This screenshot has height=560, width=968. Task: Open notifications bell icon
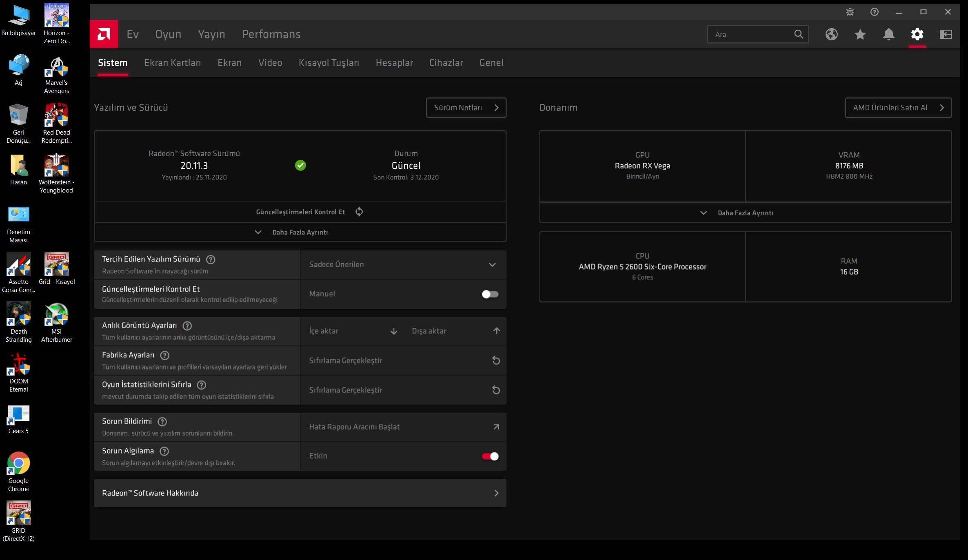(x=889, y=34)
